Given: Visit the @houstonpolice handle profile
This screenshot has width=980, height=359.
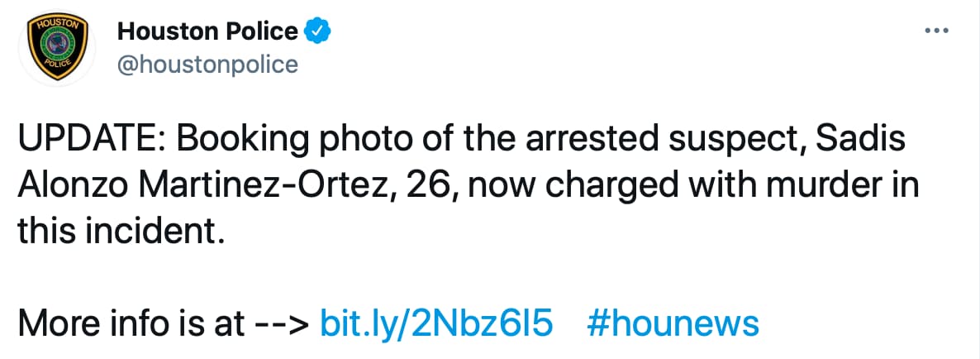Looking at the screenshot, I should [x=207, y=64].
